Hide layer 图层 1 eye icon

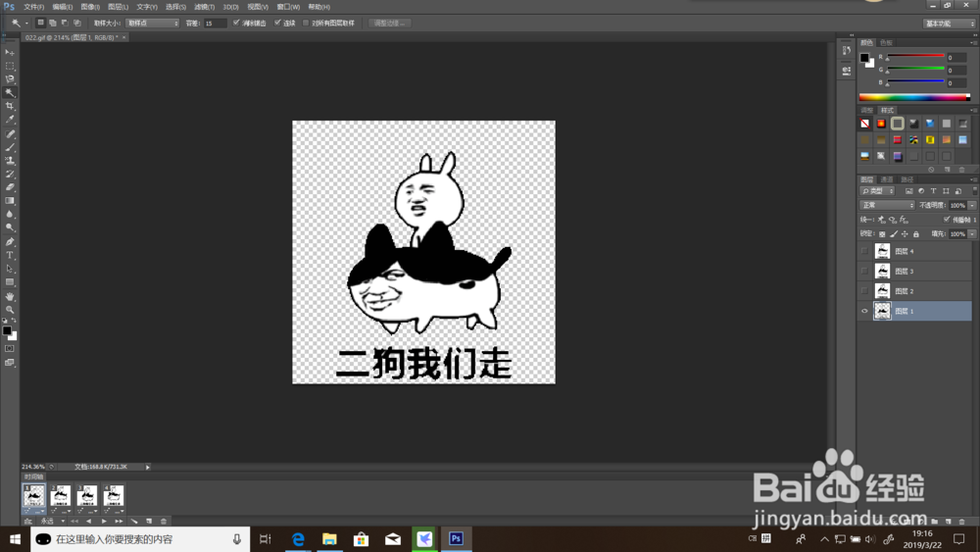864,311
